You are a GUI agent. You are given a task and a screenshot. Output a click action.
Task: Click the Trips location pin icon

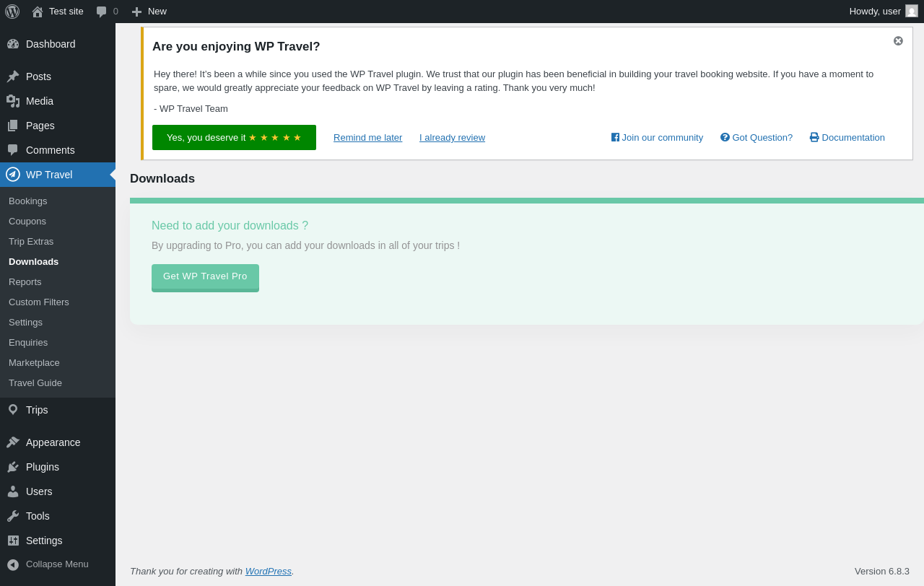[13, 410]
